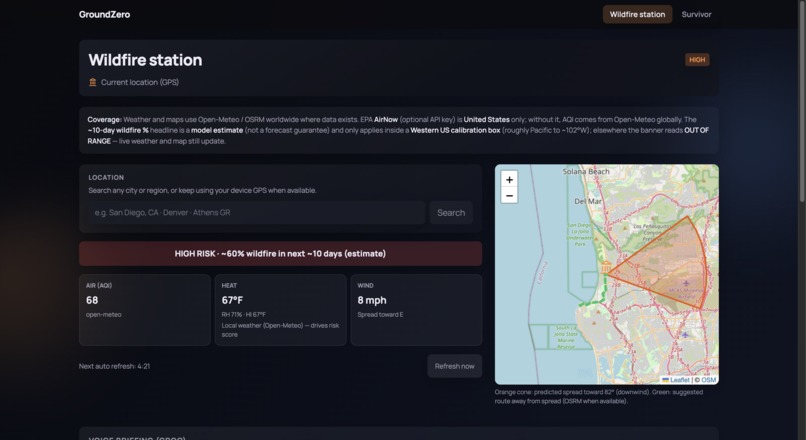This screenshot has height=440, width=806.
Task: Click the 'Spread toward E' text
Action: coord(380,315)
